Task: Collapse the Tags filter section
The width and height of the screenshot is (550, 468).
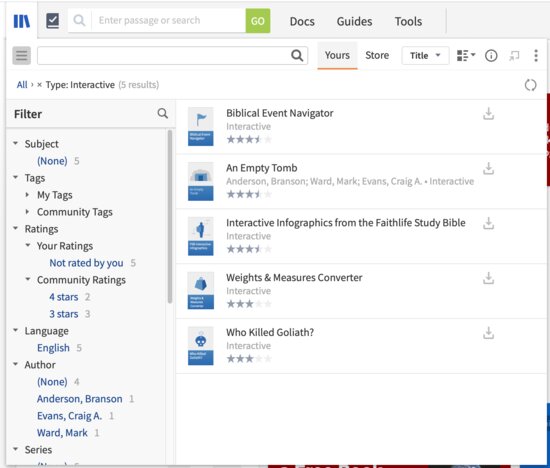Action: 15,177
